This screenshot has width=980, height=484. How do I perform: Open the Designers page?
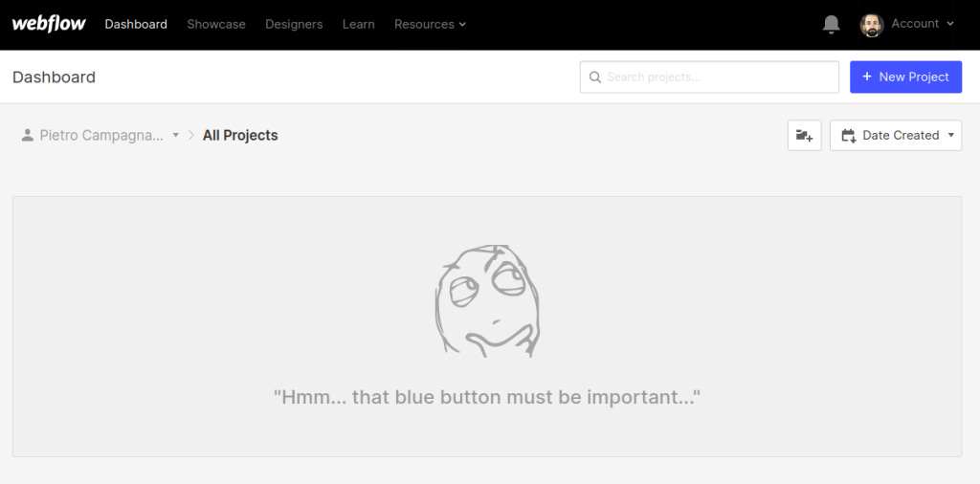point(294,24)
